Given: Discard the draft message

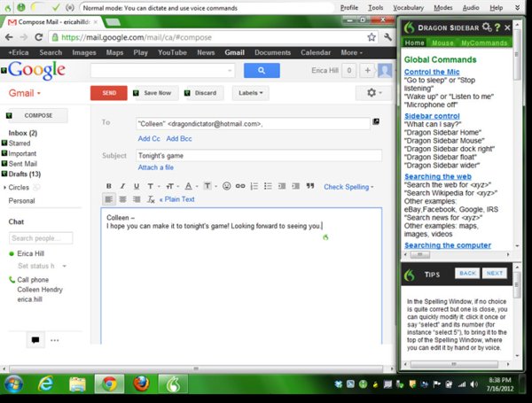Looking at the screenshot, I should click(x=205, y=93).
